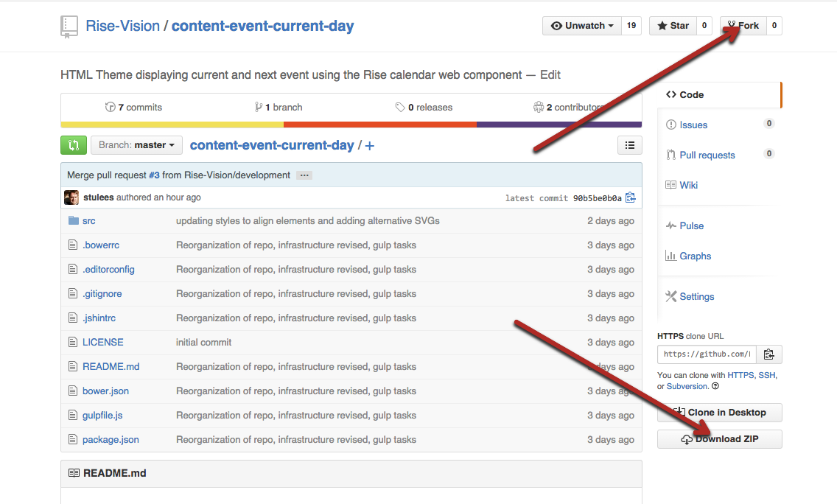
Task: Click the repository book icon
Action: (x=69, y=27)
